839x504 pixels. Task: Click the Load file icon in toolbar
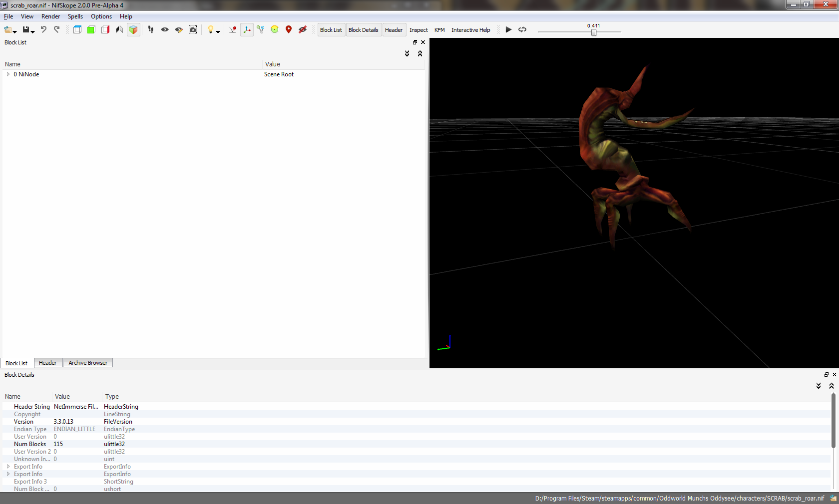click(8, 30)
